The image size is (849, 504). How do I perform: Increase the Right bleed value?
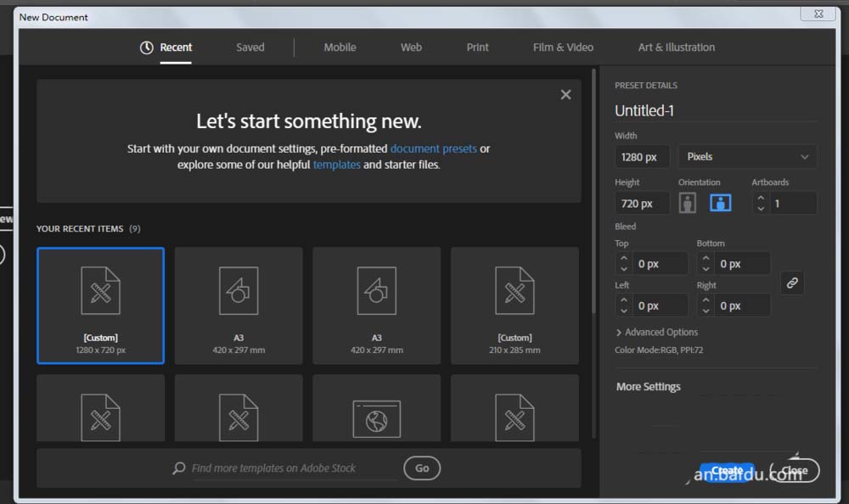click(706, 300)
